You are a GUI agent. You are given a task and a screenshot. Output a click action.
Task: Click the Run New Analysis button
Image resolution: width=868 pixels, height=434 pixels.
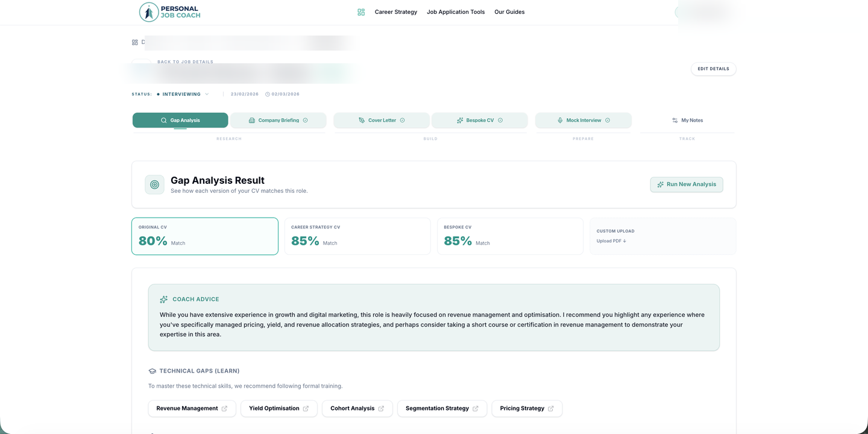686,184
